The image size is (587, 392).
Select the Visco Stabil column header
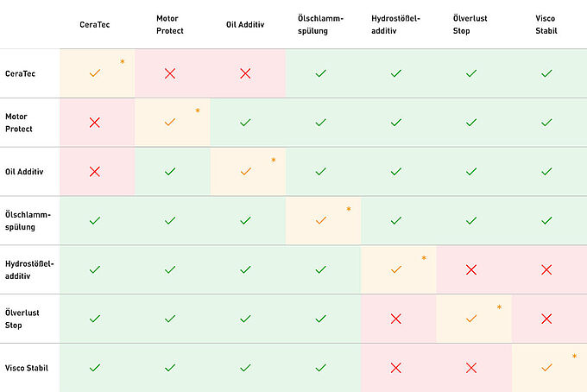click(546, 24)
